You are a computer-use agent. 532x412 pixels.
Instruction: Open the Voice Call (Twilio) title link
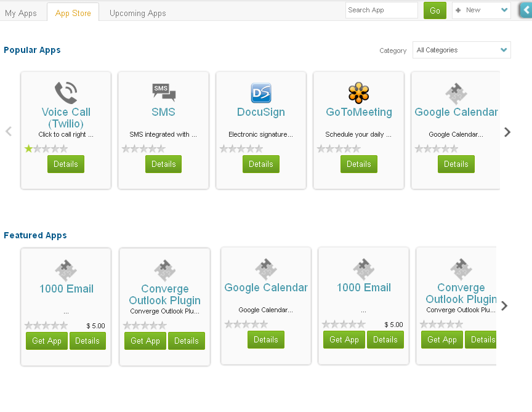point(66,118)
